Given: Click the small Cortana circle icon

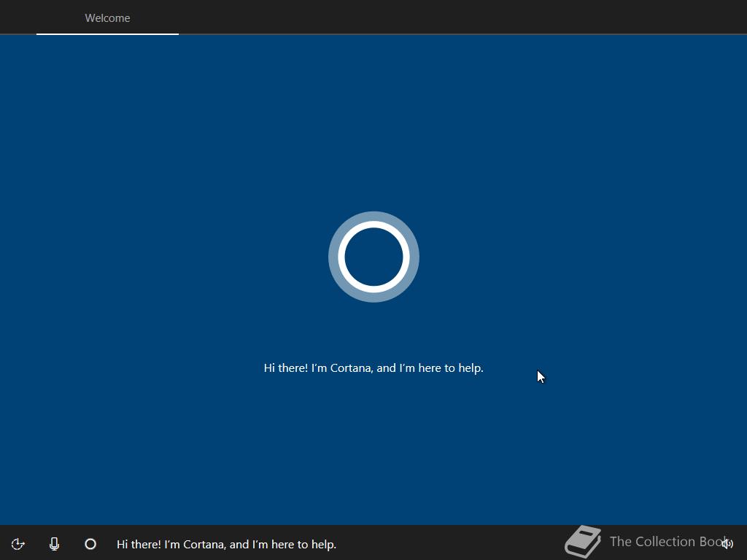Looking at the screenshot, I should pos(90,544).
